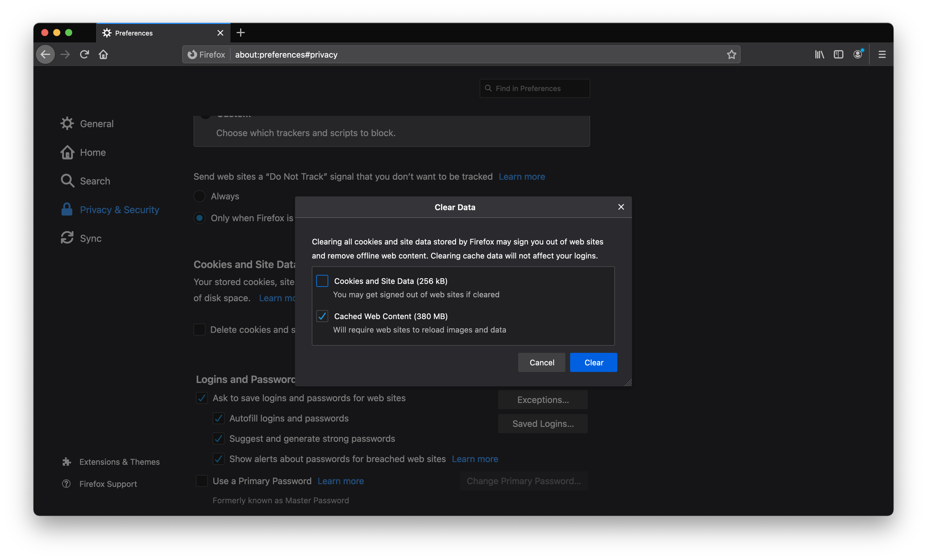Open the Library icon in toolbar
The height and width of the screenshot is (560, 927).
(819, 55)
